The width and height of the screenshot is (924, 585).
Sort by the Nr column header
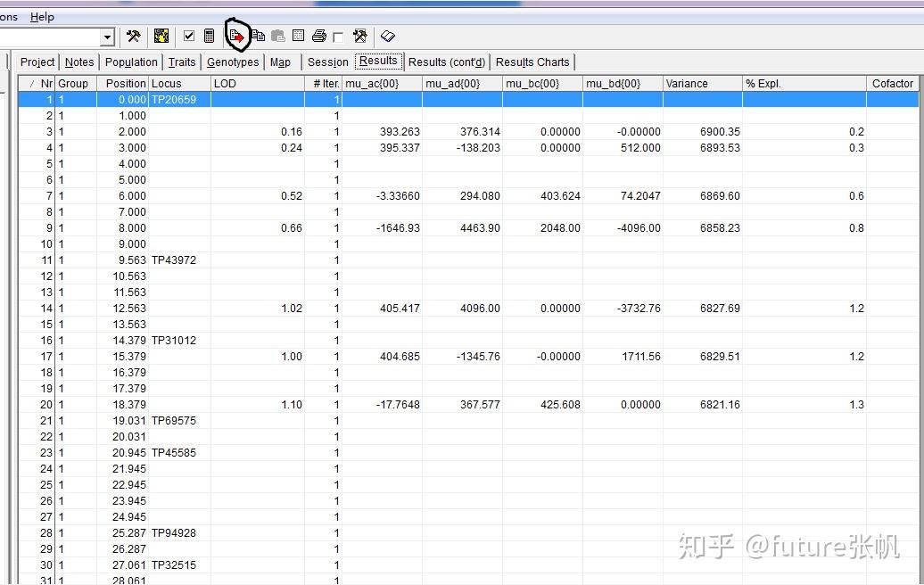tap(37, 84)
